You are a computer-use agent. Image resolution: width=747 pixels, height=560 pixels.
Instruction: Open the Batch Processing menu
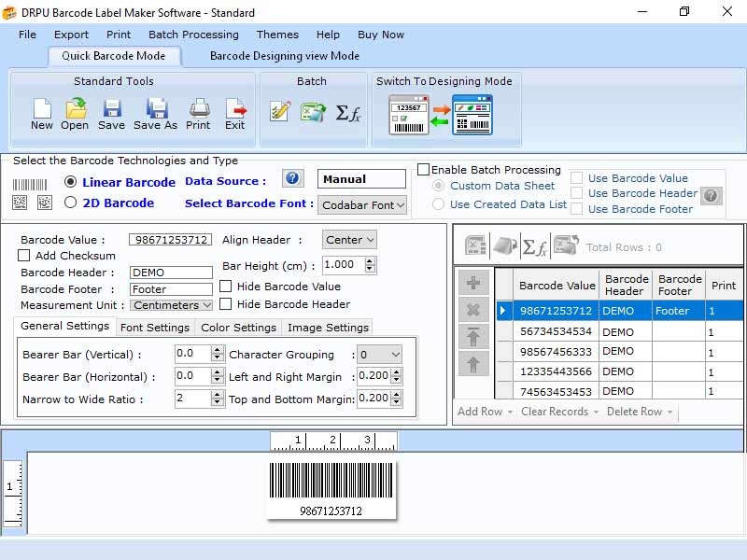click(193, 35)
